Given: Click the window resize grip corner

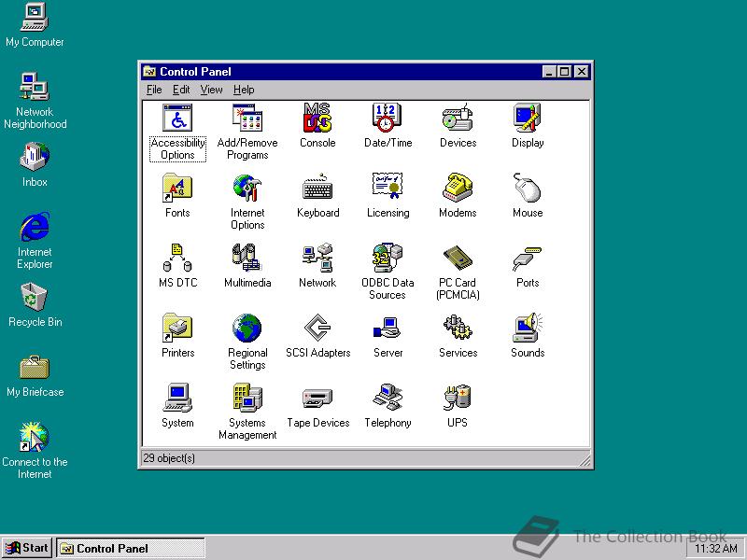Looking at the screenshot, I should (x=585, y=459).
